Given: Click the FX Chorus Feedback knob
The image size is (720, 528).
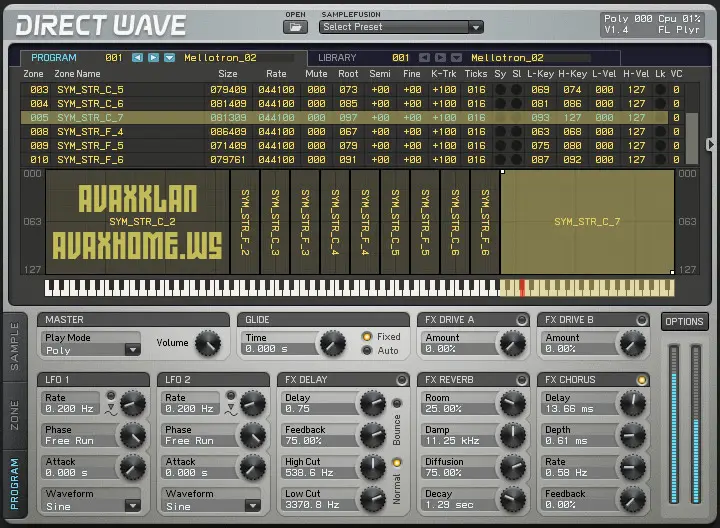Looking at the screenshot, I should tap(633, 500).
